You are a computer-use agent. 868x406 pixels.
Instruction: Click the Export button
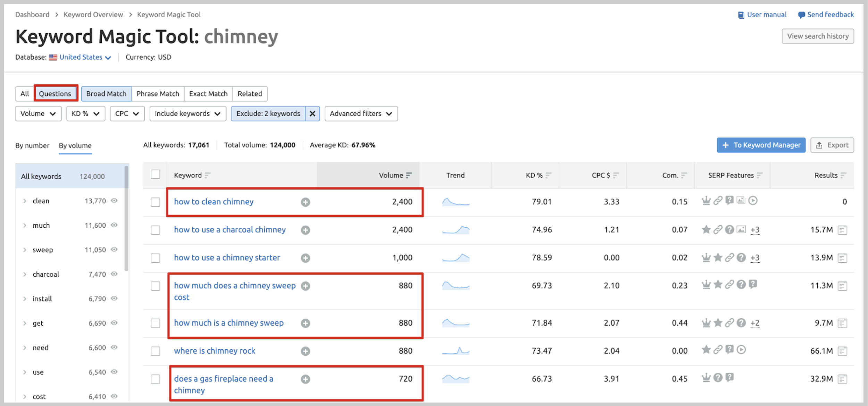832,145
